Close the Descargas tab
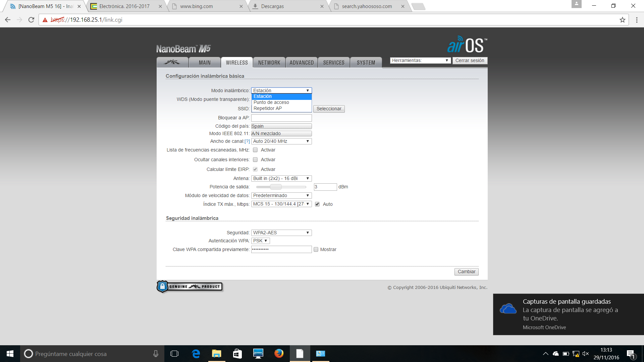 pos(322,6)
